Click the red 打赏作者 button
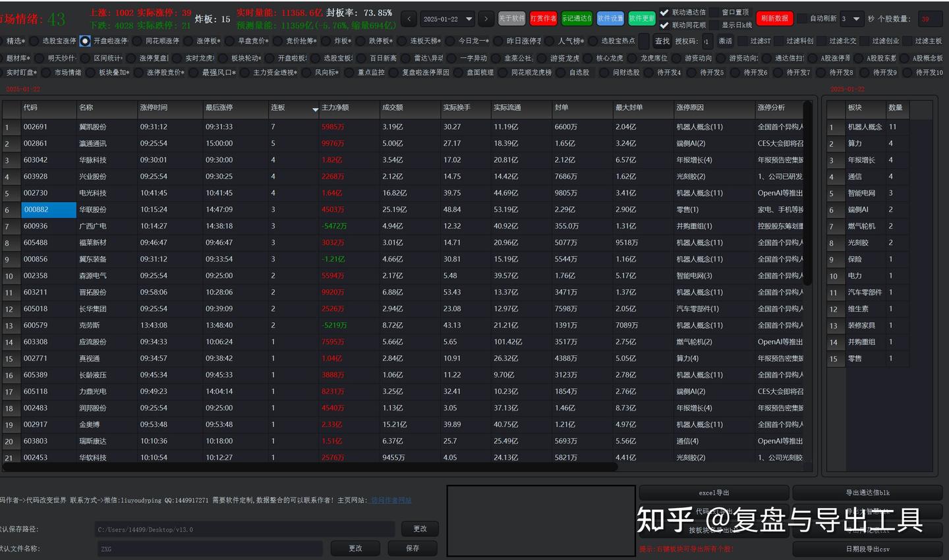The height and width of the screenshot is (560, 949). (543, 18)
